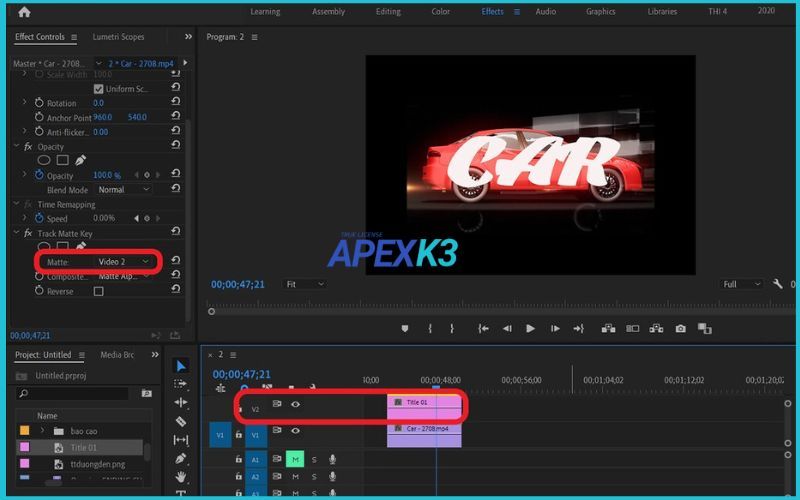
Task: Open the Fit zoom level dropdown
Action: click(305, 284)
